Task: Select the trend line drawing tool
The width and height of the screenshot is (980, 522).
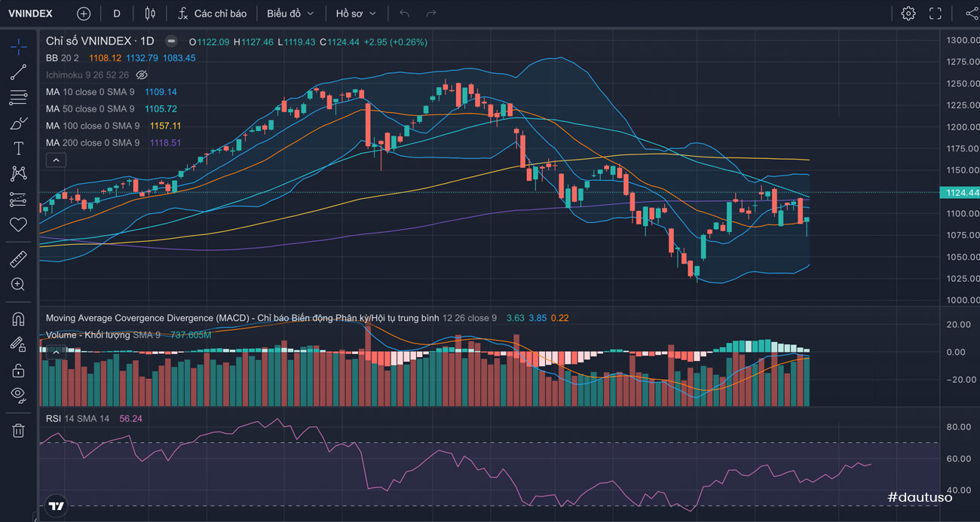Action: pos(18,72)
